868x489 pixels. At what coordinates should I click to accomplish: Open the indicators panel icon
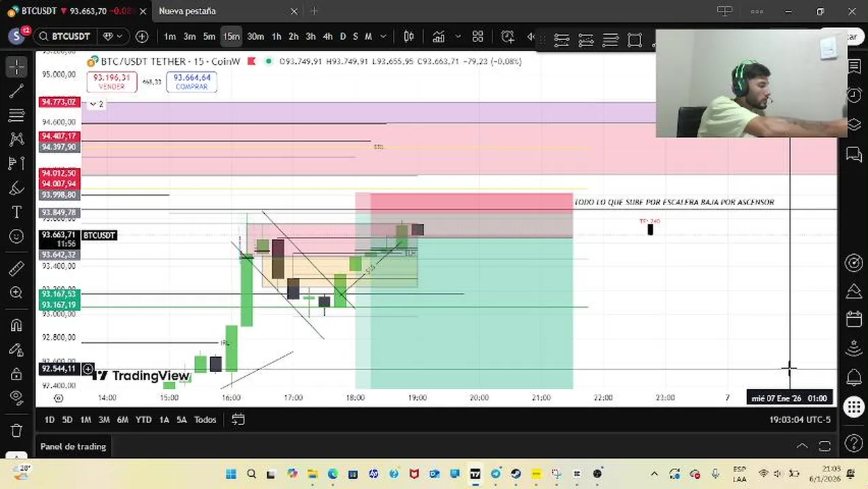tap(439, 37)
